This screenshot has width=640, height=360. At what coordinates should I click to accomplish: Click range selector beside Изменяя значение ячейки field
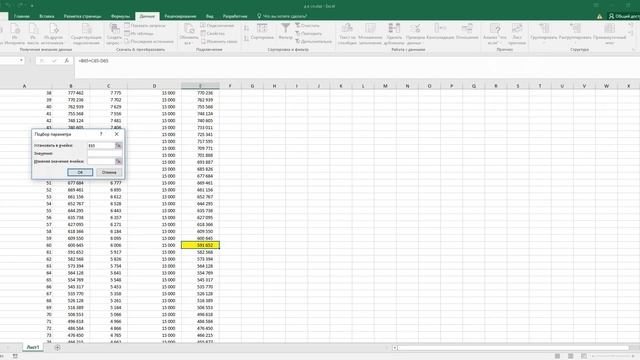click(118, 161)
